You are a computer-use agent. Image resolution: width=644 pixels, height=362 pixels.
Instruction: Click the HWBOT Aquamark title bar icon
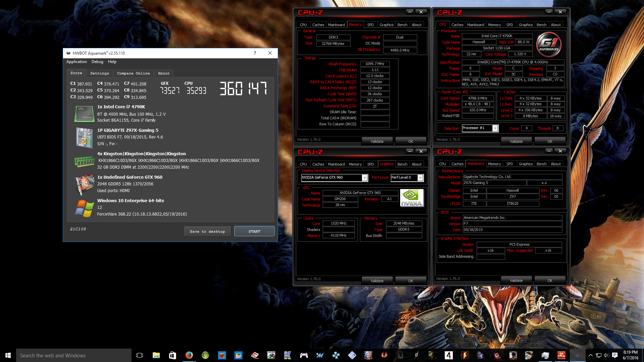(x=68, y=53)
